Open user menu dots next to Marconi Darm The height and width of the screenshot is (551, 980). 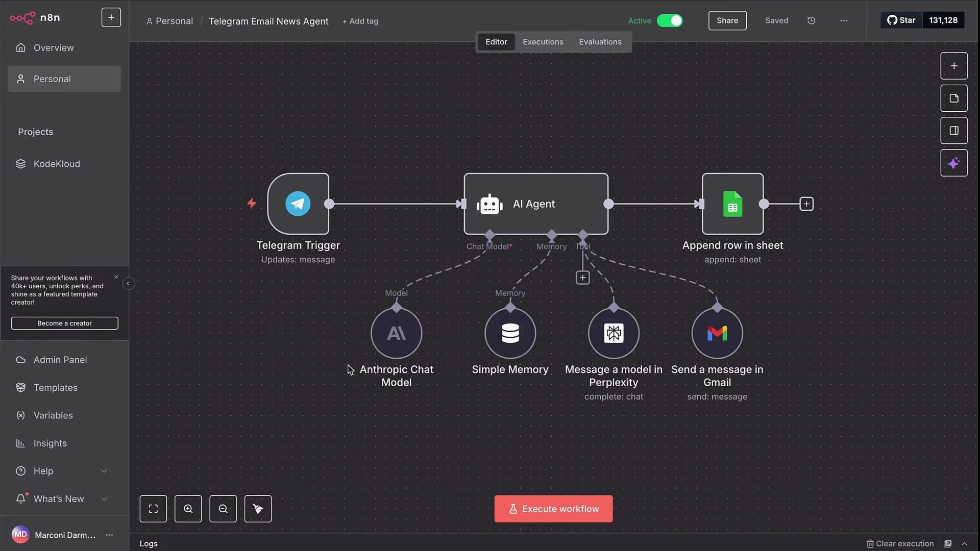coord(109,535)
